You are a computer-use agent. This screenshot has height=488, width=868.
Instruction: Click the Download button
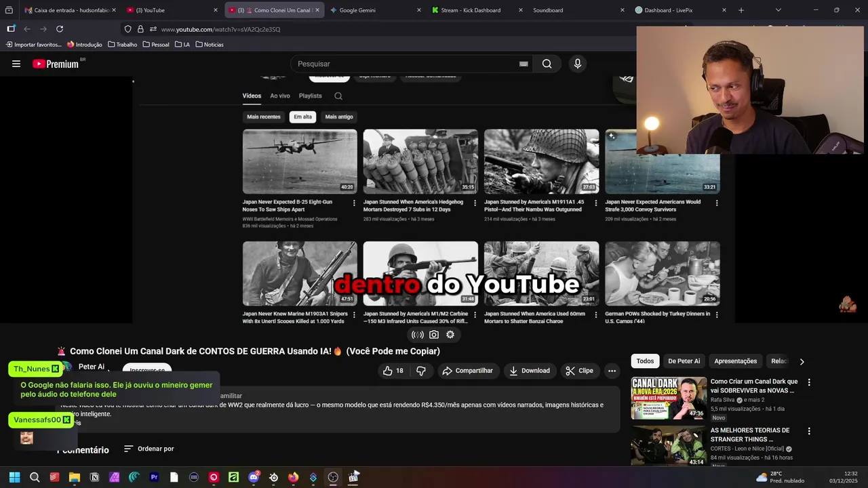pyautogui.click(x=530, y=371)
